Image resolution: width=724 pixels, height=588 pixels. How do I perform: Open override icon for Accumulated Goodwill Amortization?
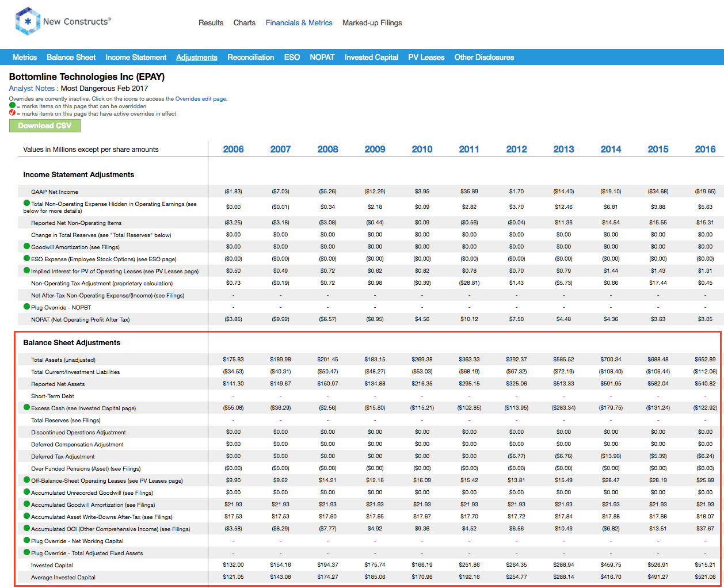click(x=27, y=504)
